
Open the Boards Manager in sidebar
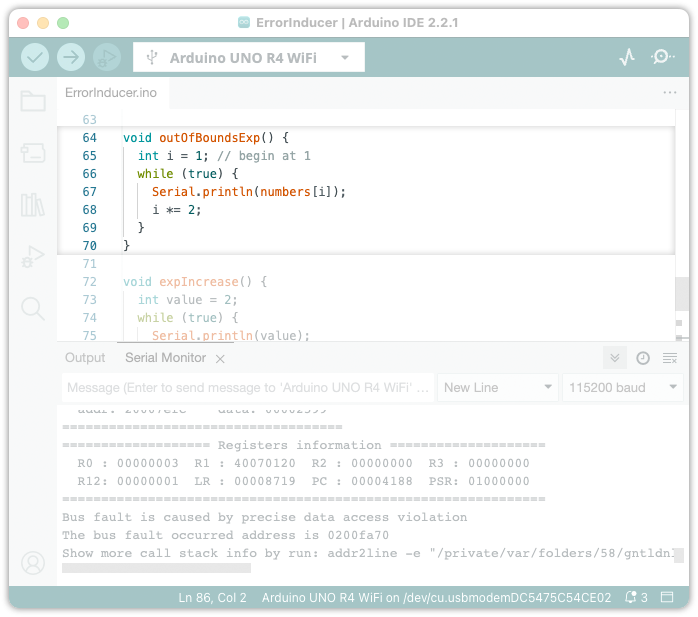(x=33, y=153)
